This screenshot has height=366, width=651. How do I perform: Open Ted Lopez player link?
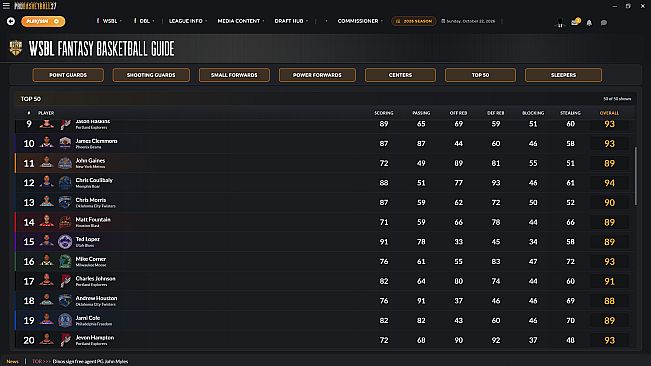pos(88,239)
